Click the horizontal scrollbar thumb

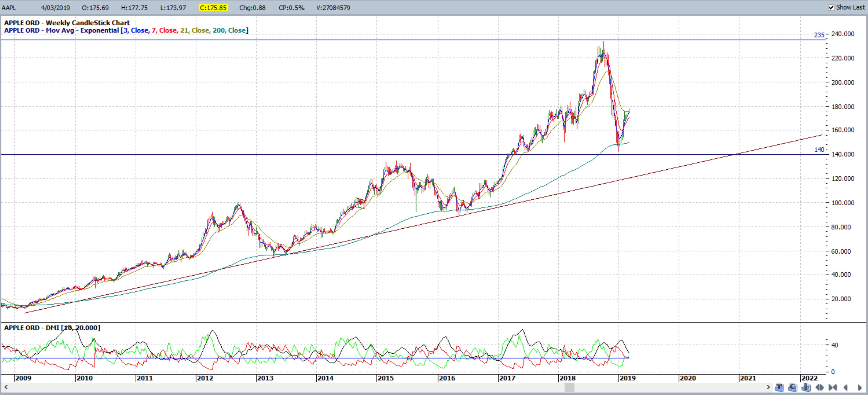coord(569,387)
